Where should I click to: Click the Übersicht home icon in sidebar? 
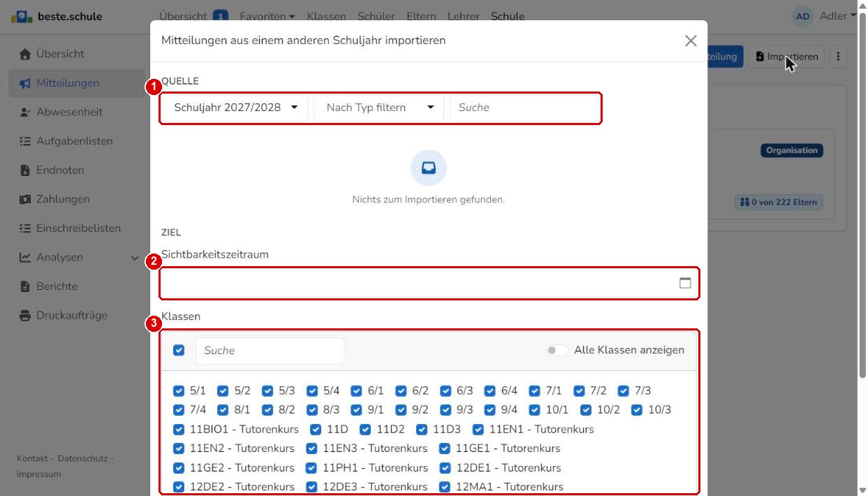click(25, 54)
